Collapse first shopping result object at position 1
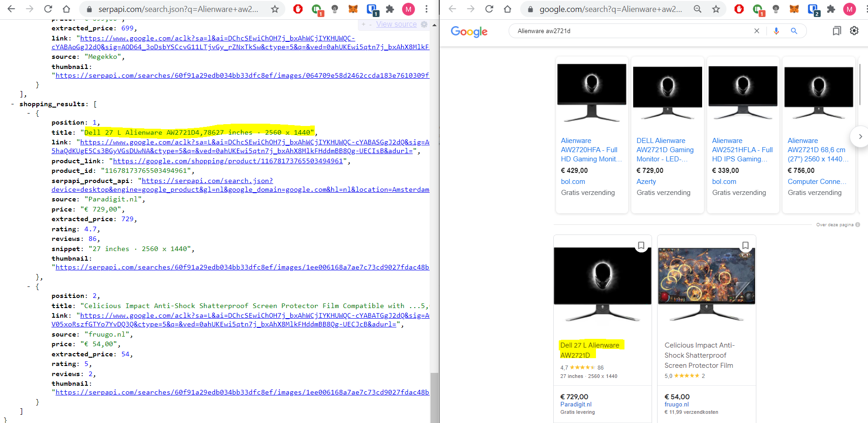 coord(28,113)
